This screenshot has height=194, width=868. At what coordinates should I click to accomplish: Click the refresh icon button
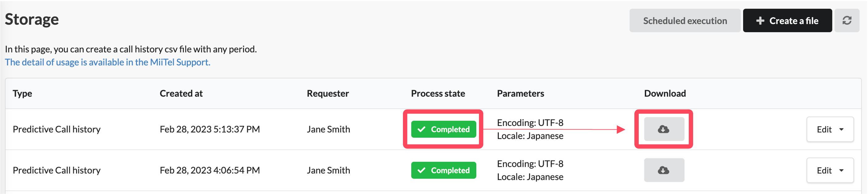(x=847, y=21)
